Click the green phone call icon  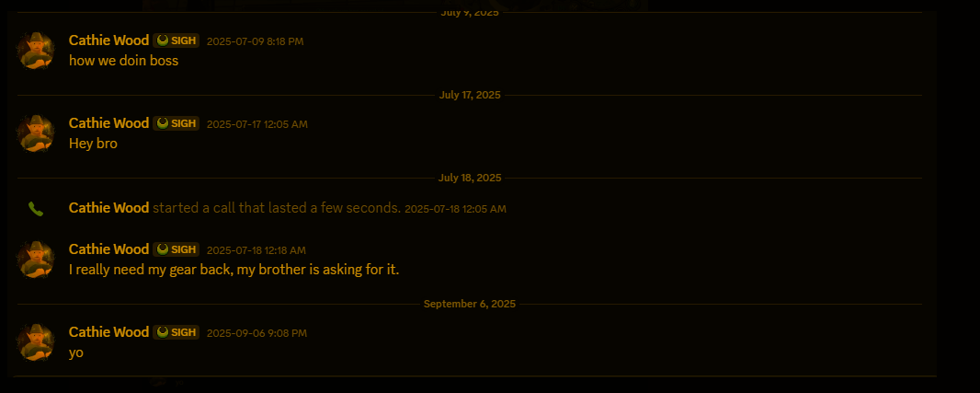[36, 209]
